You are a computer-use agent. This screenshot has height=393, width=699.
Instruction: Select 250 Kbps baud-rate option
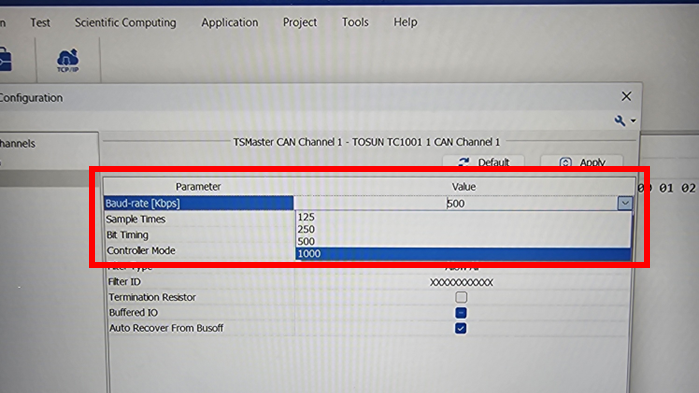(x=463, y=229)
